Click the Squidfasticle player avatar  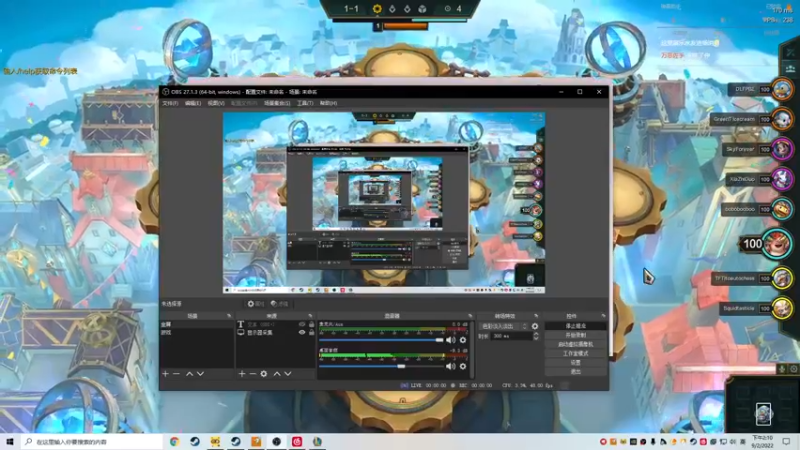point(782,308)
